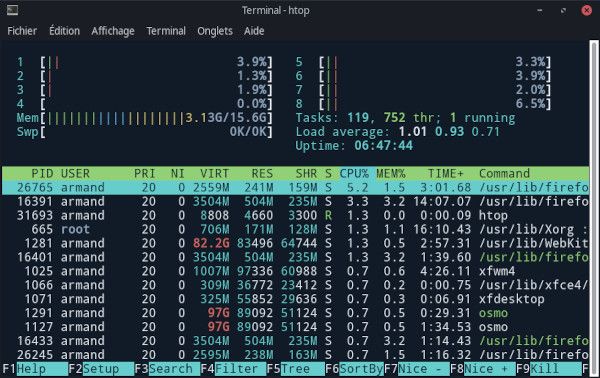Click the F6 SortBy button
600x378 pixels.
tap(354, 369)
